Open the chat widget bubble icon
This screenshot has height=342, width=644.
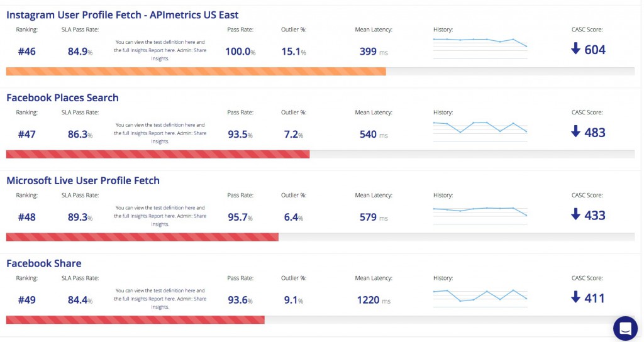[x=625, y=328]
